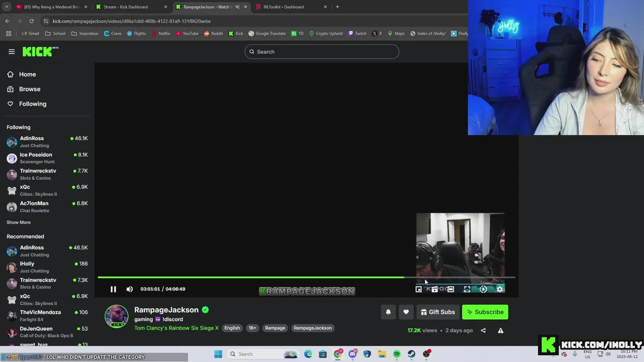Open Microsoft Edge from taskbar
This screenshot has width=644, height=362.
point(308,354)
